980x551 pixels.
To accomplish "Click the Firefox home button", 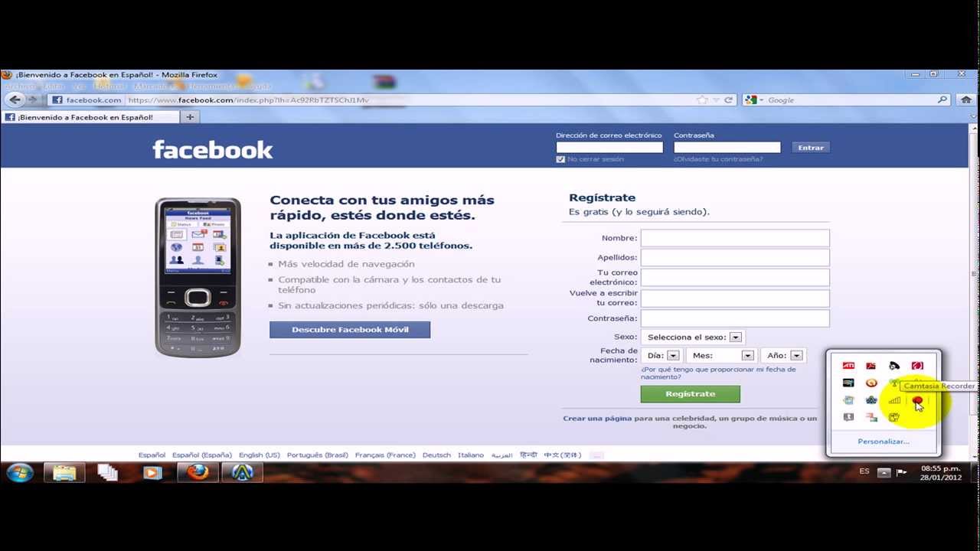I will tap(965, 99).
